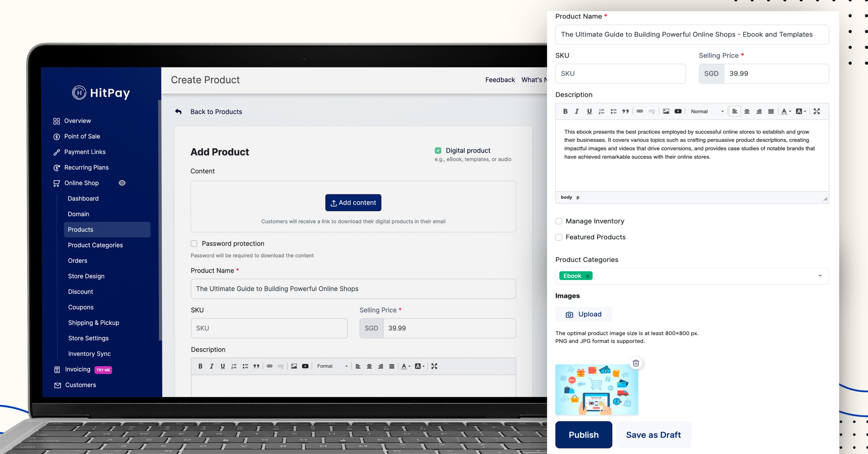The height and width of the screenshot is (454, 868).
Task: Enable Password protection checkbox
Action: (194, 244)
